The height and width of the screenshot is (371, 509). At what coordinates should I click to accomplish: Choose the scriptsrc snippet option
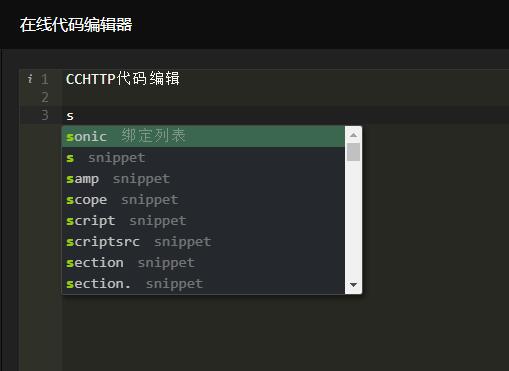point(203,242)
